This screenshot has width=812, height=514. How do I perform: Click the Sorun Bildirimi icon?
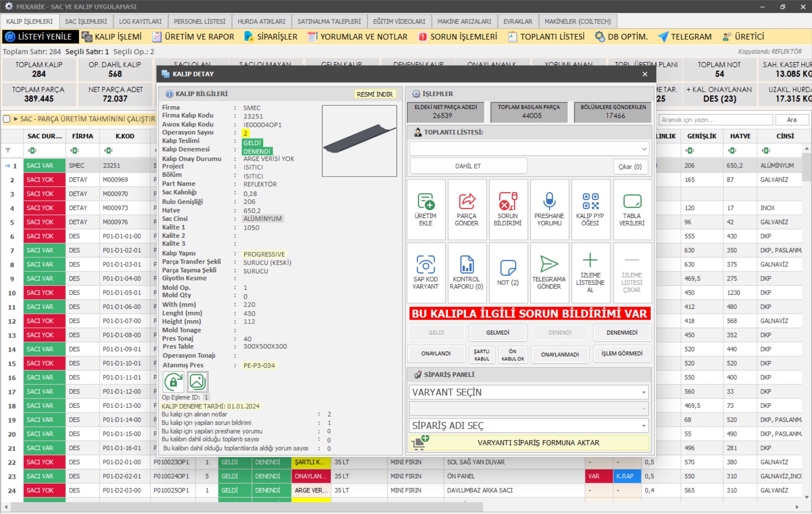point(508,202)
